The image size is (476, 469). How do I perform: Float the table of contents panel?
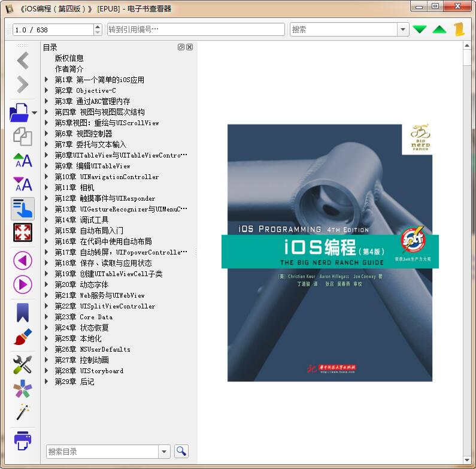click(181, 47)
